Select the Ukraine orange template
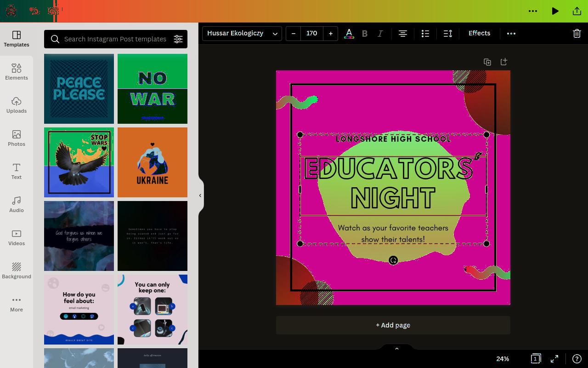This screenshot has height=368, width=588. click(x=153, y=162)
